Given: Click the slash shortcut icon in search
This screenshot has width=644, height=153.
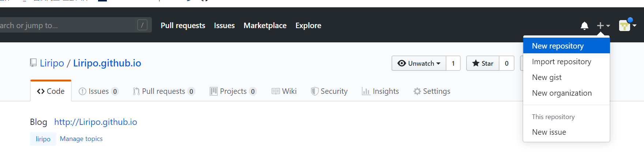Looking at the screenshot, I should click(142, 25).
